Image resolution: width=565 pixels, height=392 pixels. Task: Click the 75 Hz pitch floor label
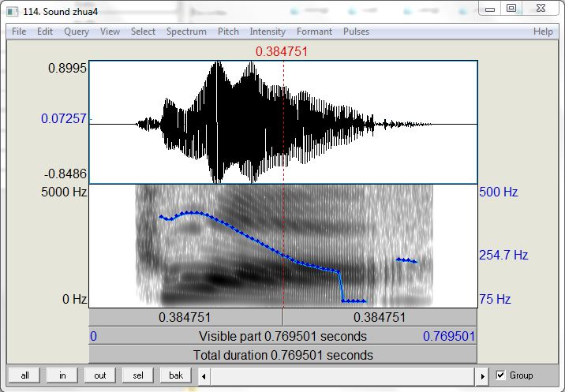[495, 299]
